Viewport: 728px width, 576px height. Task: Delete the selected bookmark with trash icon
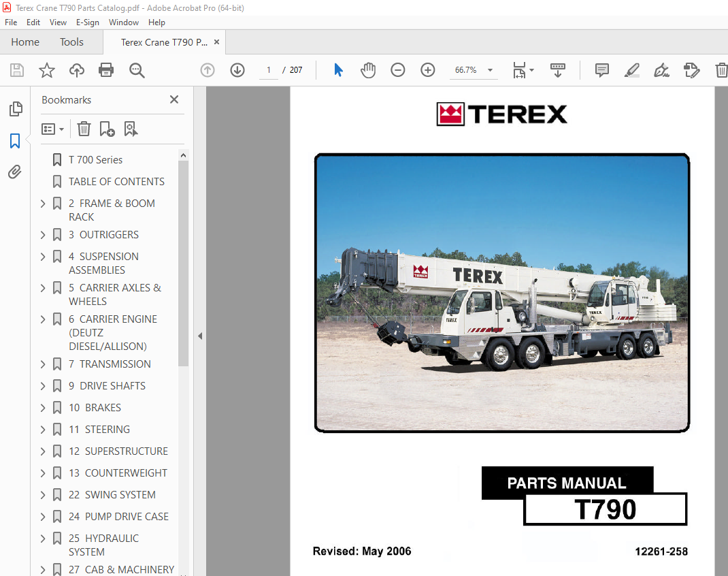pos(84,129)
